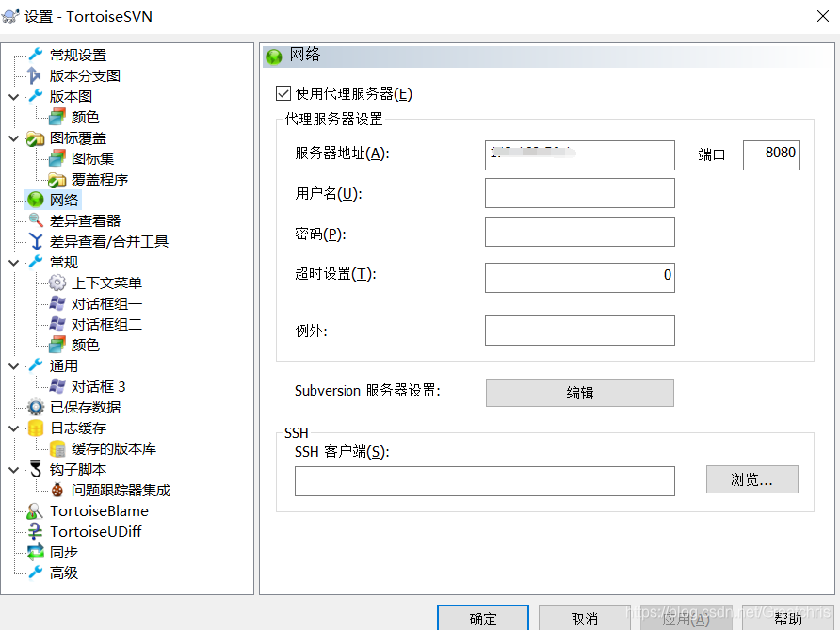Open the 上下文菜单 settings page
The image size is (840, 630).
click(106, 283)
